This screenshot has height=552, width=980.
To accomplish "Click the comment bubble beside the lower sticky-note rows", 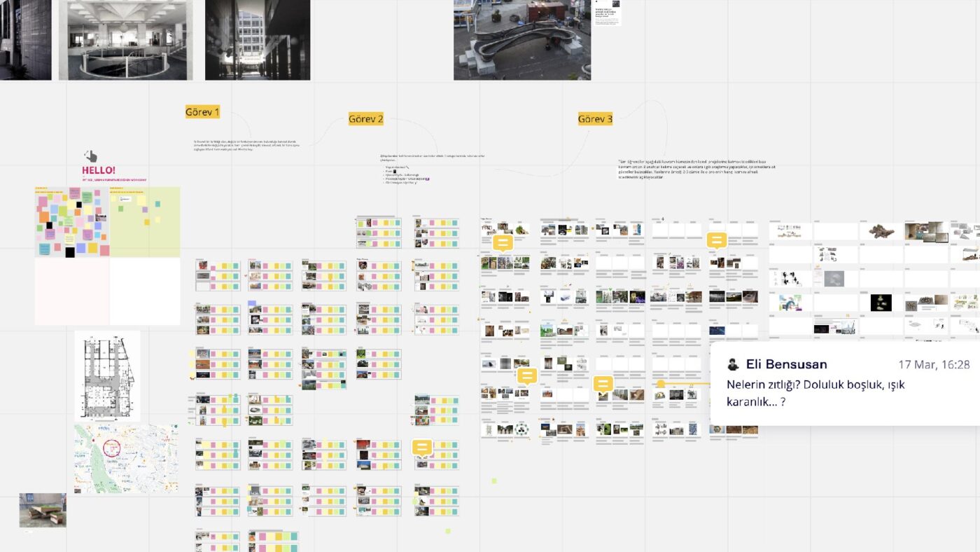I will (421, 446).
